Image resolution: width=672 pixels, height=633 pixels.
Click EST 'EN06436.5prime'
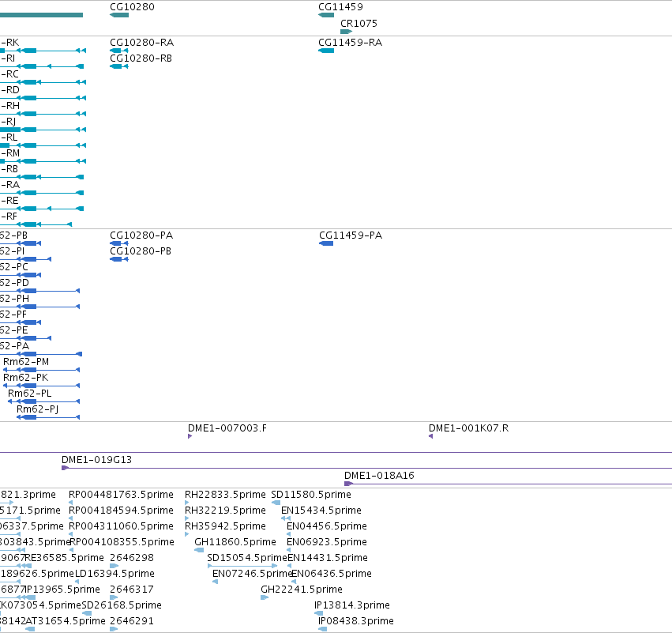point(332,575)
